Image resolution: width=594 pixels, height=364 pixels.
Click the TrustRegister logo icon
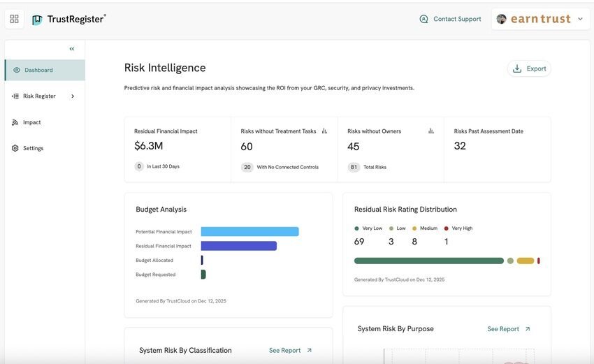point(37,20)
